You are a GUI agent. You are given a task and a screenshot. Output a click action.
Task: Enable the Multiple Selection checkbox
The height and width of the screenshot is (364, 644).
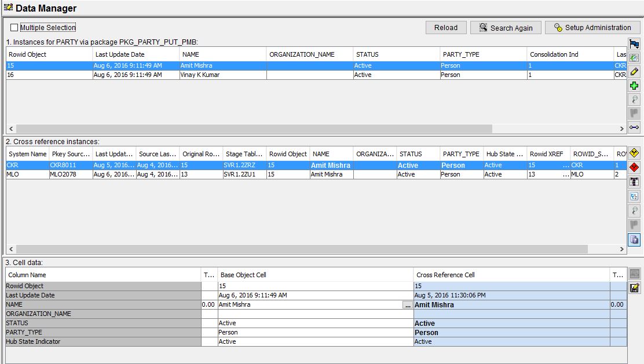coord(13,27)
